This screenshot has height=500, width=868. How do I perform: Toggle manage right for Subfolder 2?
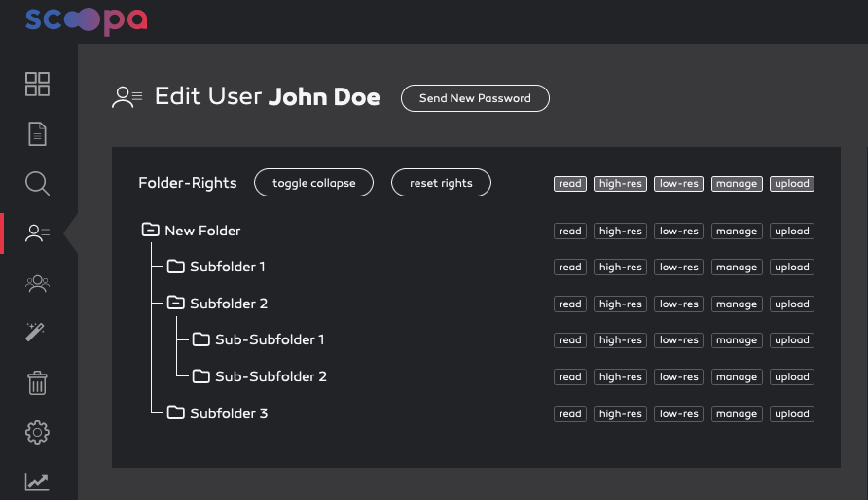pos(737,304)
